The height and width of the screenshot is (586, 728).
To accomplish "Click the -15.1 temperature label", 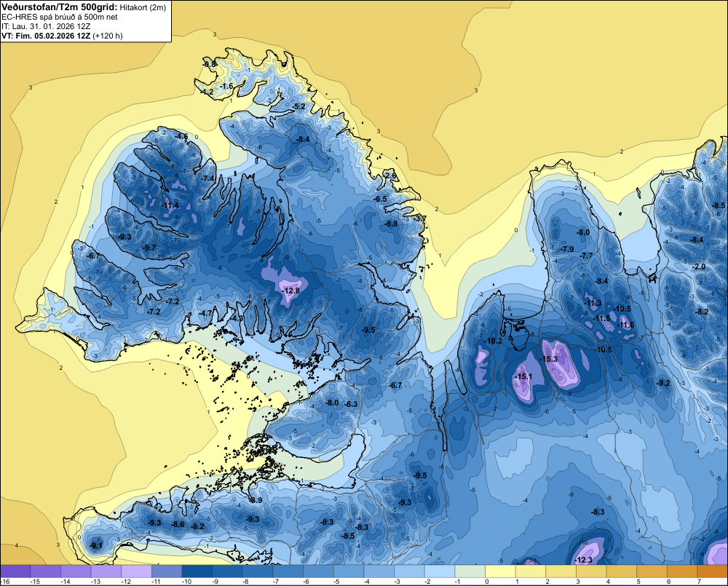I will point(523,376).
